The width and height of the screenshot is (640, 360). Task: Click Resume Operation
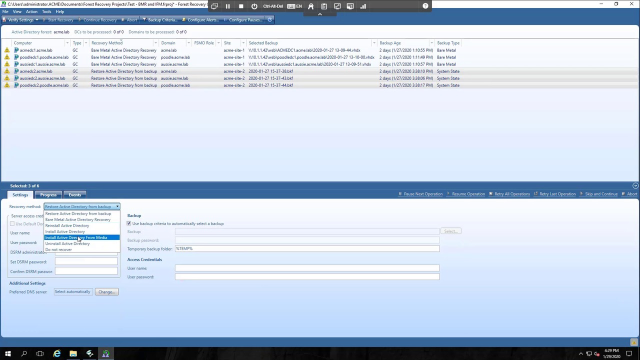(466, 194)
